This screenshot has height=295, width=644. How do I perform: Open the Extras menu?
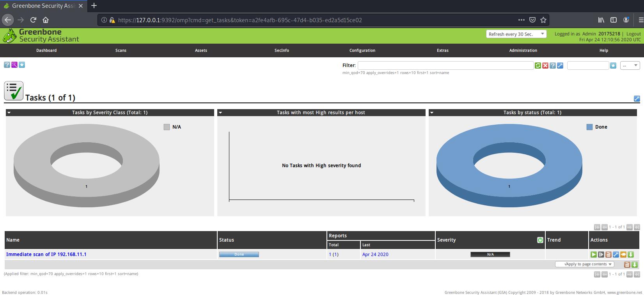click(x=443, y=50)
